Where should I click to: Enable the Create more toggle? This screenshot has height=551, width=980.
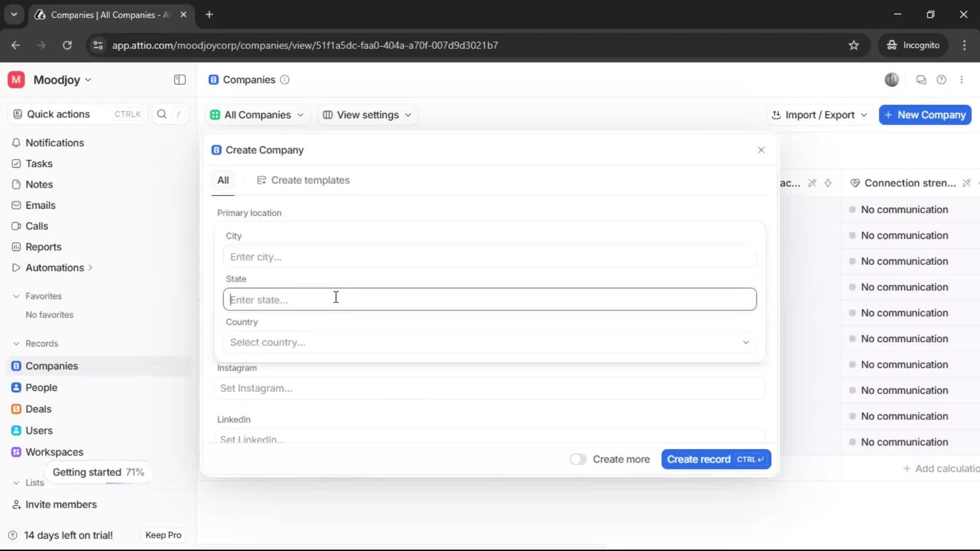[x=578, y=459]
